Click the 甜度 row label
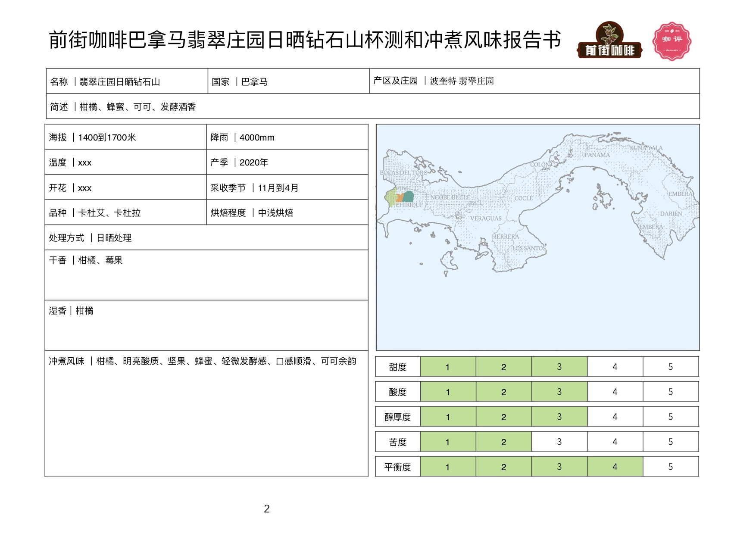 click(x=398, y=367)
